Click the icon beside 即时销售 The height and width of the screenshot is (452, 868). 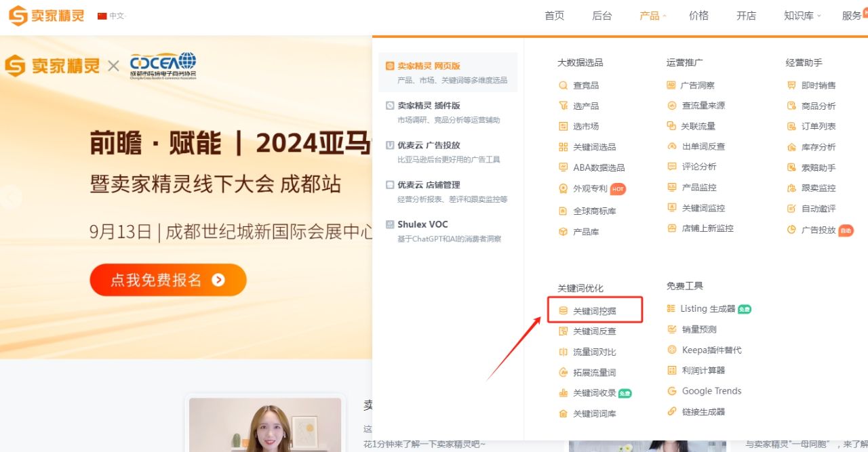tap(791, 85)
